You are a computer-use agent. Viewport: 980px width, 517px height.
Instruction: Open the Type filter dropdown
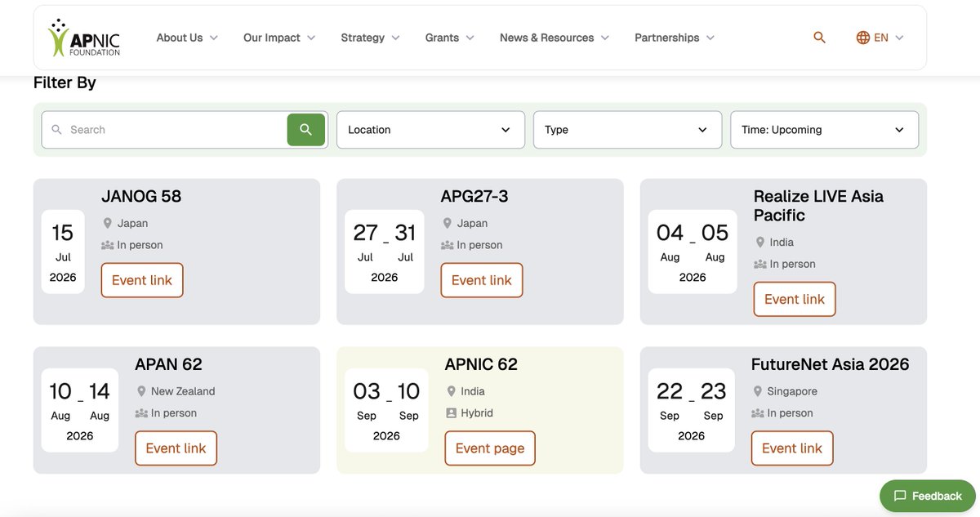tap(627, 130)
